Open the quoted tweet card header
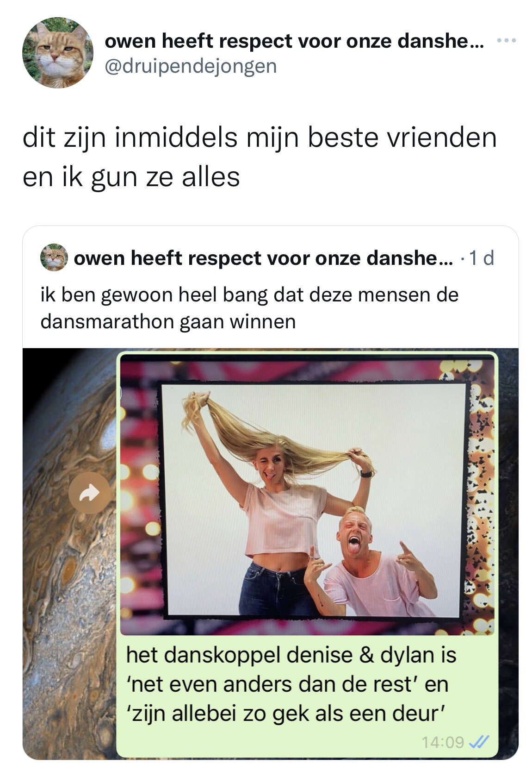This screenshot has height=783, width=532. point(267,258)
